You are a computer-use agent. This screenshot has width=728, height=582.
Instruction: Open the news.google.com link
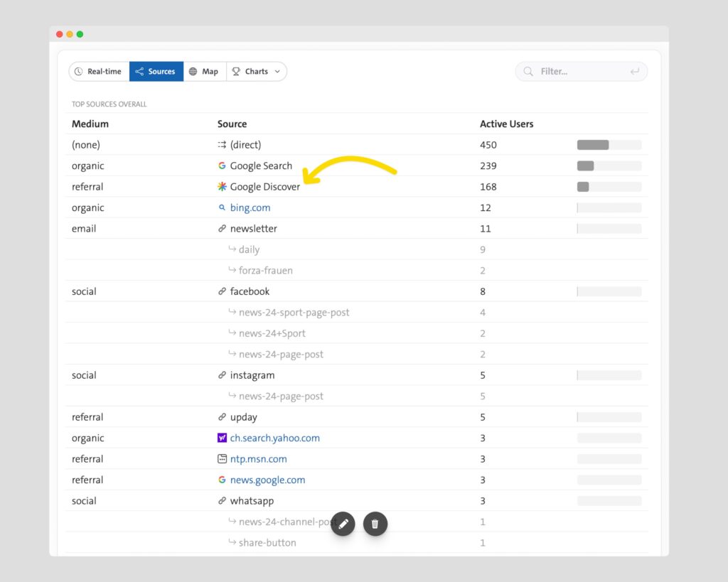pos(267,480)
